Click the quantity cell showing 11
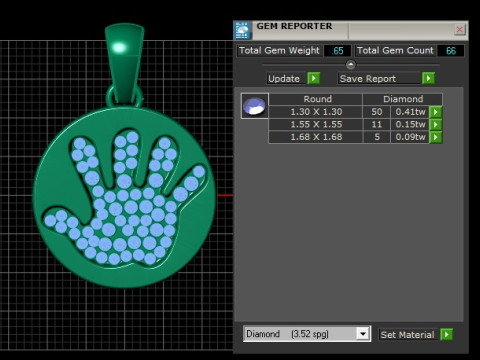 pos(377,125)
